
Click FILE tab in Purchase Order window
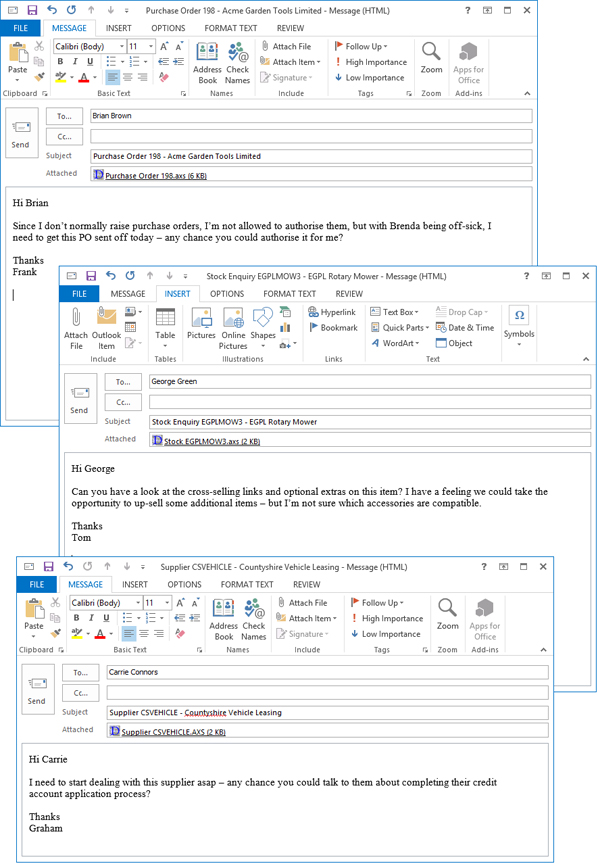click(20, 28)
